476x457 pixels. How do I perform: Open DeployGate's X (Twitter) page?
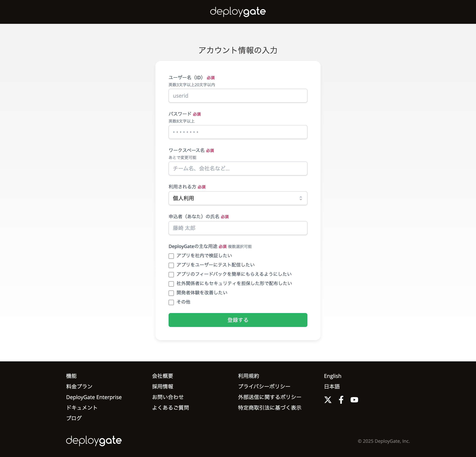pyautogui.click(x=328, y=400)
